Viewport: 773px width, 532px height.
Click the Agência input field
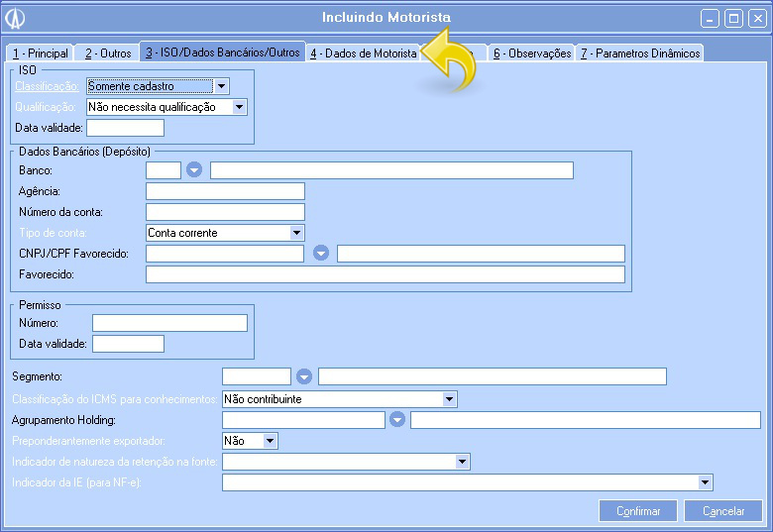click(x=225, y=191)
